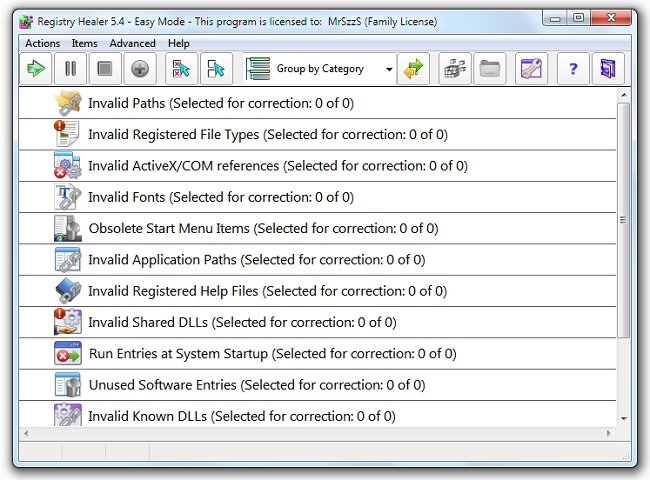Open help with the blue question mark
The image size is (650, 480).
pyautogui.click(x=573, y=68)
